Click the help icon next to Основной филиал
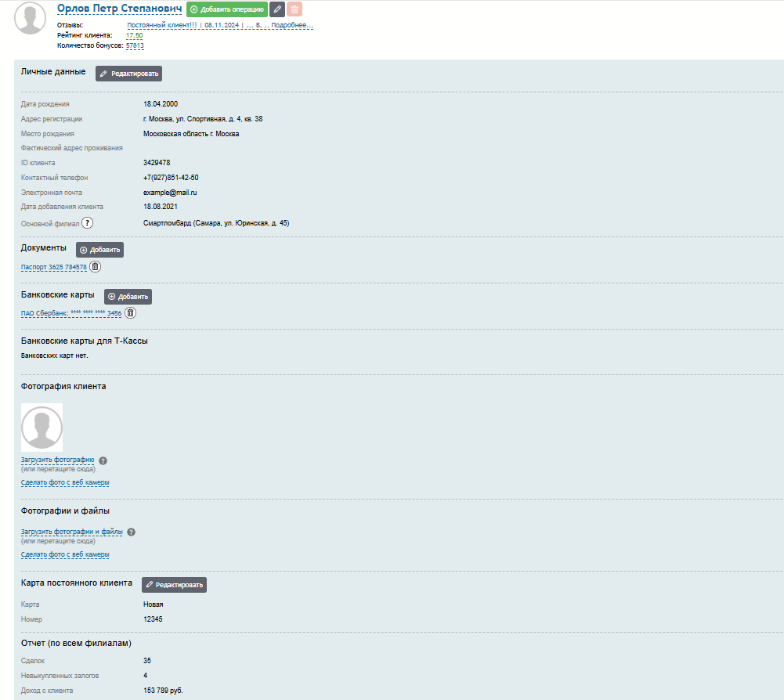Screen dimensions: 784x700 coord(88,223)
